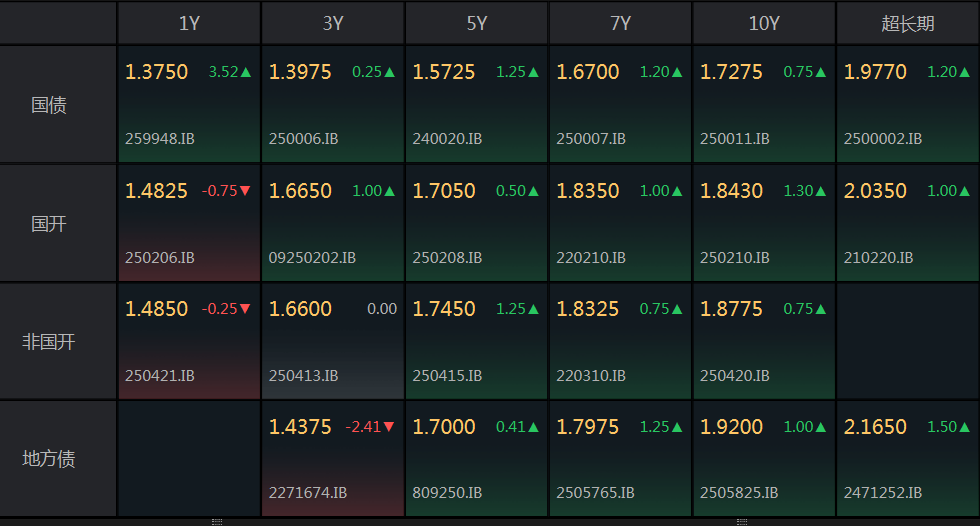Click the bottom-left splitter grip handle
Image resolution: width=980 pixels, height=526 pixels.
[x=217, y=522]
